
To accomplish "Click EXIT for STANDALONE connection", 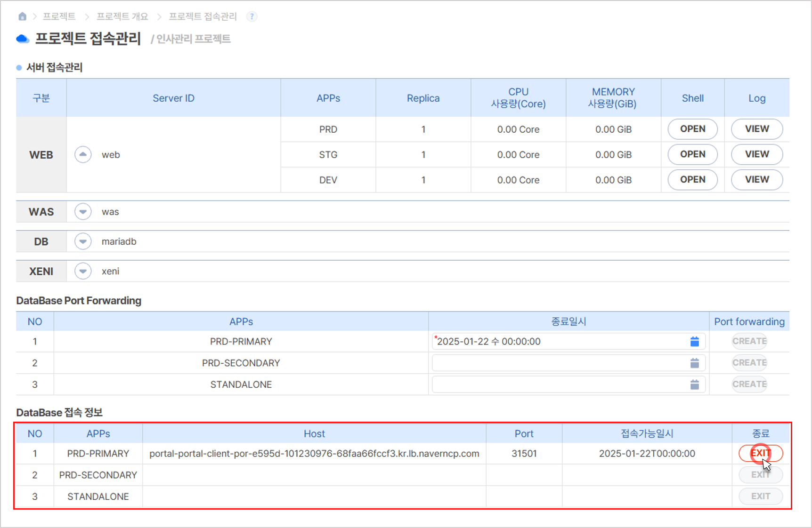I will tap(761, 496).
